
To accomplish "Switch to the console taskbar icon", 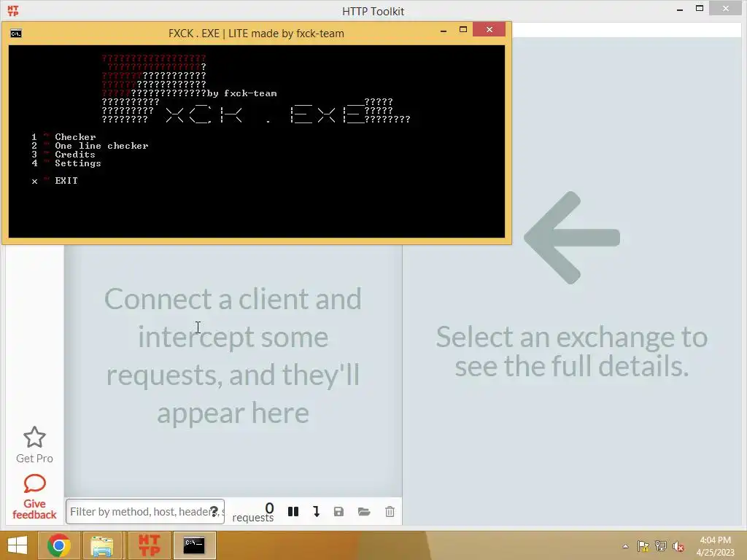I will click(x=194, y=545).
